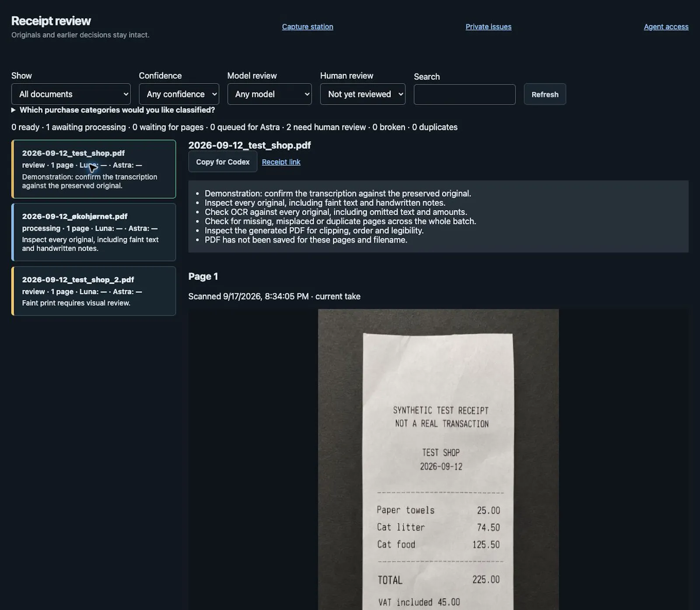Viewport: 700px width, 610px height.
Task: Click the 'Scanned 9/17/2026, 8:34:05 PM' line
Action: 274,296
